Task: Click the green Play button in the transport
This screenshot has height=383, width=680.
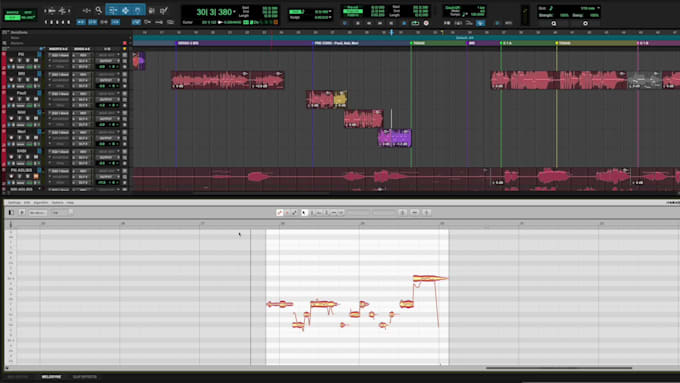Action: click(x=403, y=23)
